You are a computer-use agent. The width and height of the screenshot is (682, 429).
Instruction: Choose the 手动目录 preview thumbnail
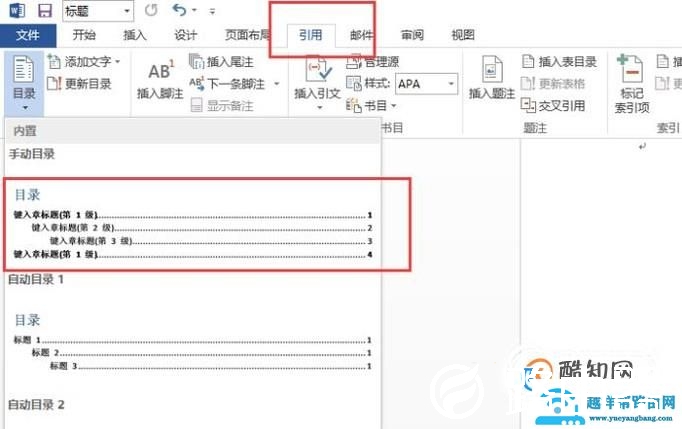point(194,225)
